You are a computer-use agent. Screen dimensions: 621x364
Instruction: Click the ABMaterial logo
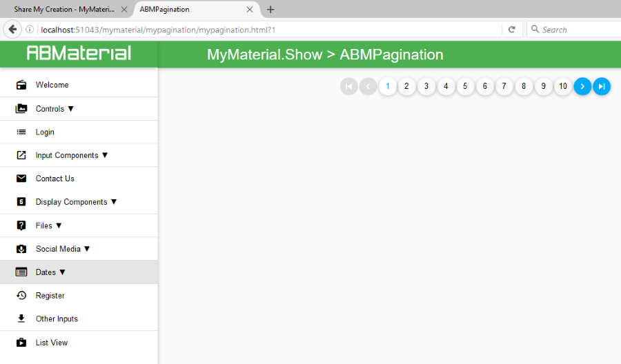pos(79,53)
